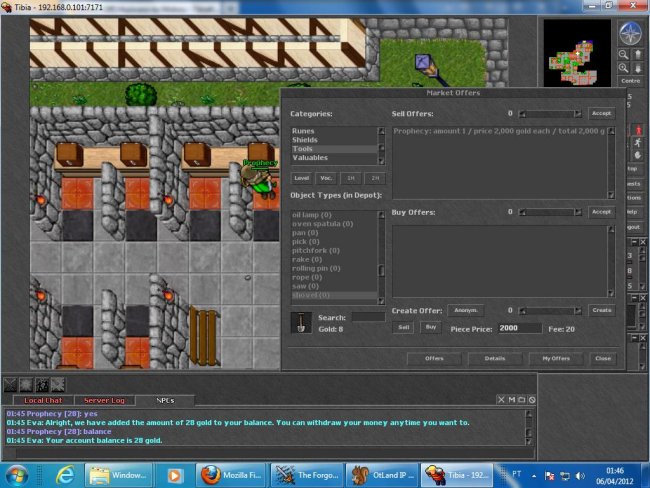Select the Valuables category

point(334,158)
